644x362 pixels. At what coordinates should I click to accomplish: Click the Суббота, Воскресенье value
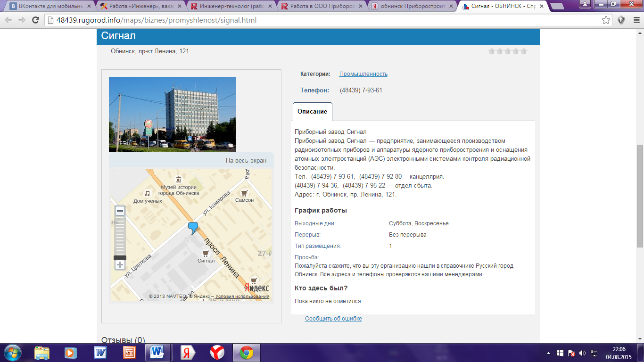[419, 223]
